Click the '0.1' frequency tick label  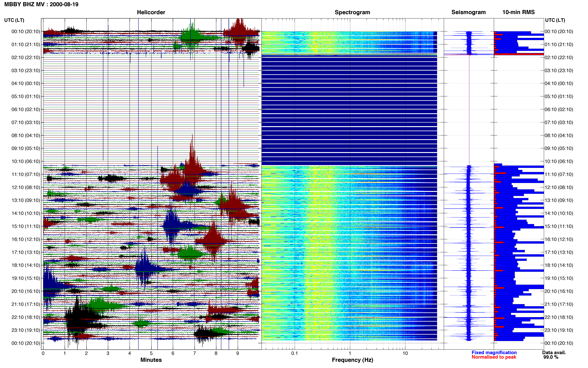295,353
